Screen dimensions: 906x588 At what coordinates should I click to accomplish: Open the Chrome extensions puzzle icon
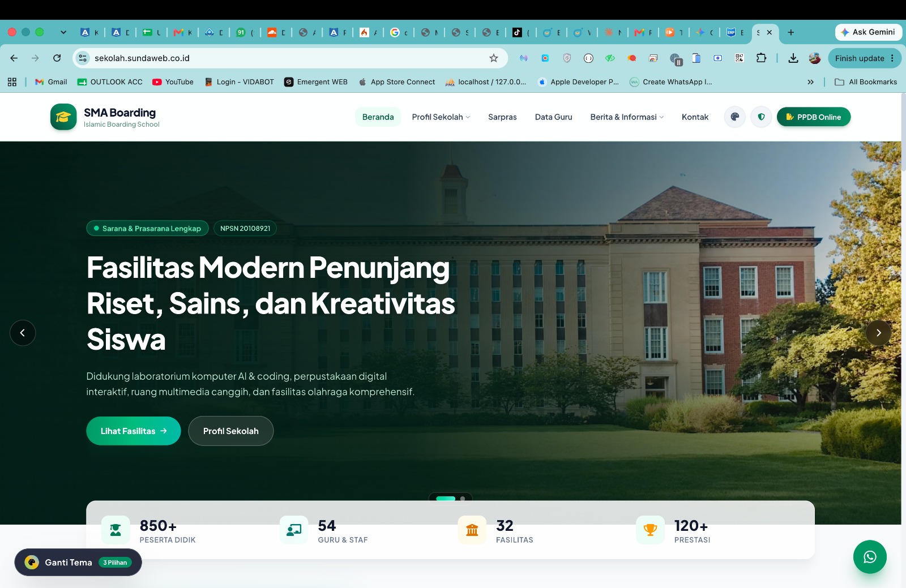click(x=762, y=58)
